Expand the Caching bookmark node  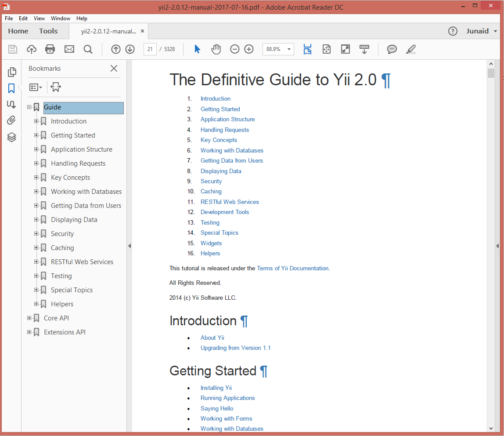(36, 248)
